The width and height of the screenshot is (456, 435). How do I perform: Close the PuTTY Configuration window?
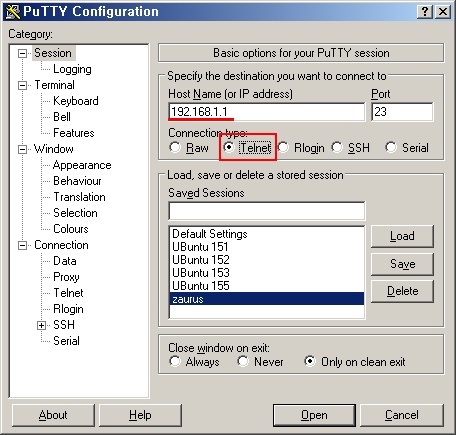443,12
